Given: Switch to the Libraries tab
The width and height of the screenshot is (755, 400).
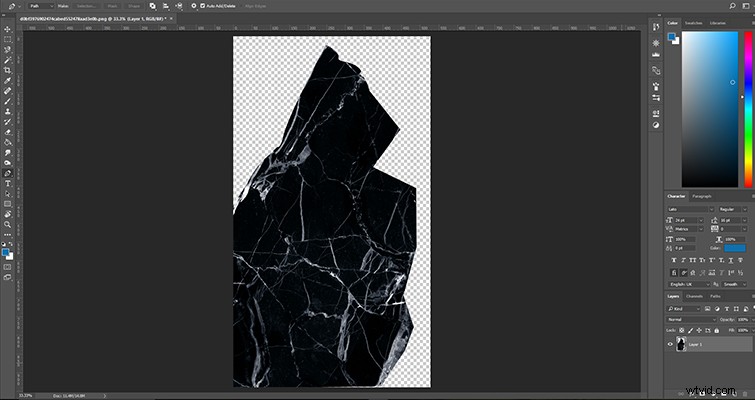Looking at the screenshot, I should tap(717, 23).
